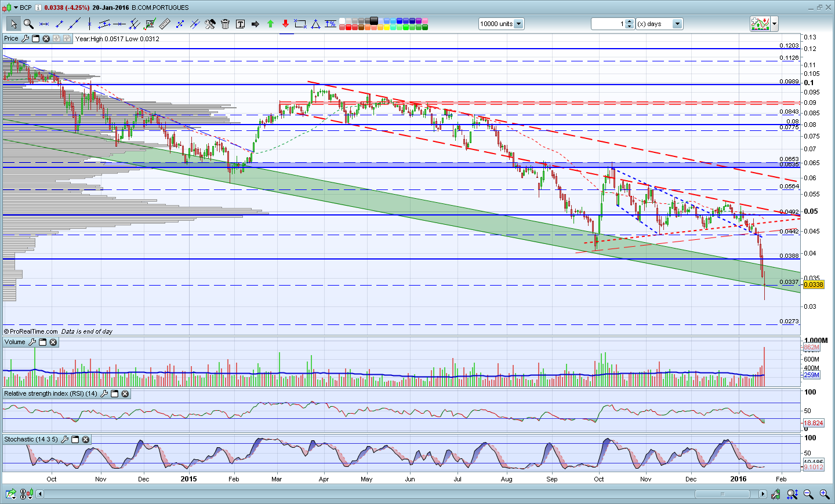Click the 862M volume value label
The image size is (835, 504).
812,348
